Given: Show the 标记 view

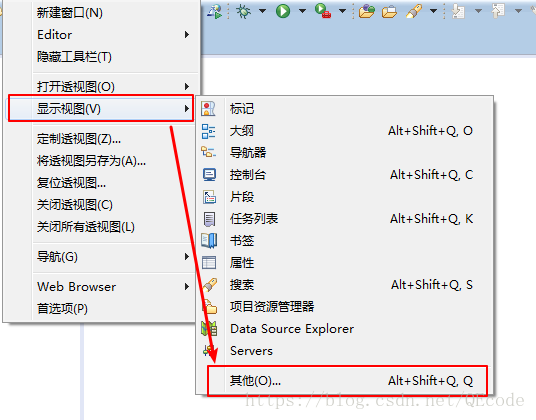Looking at the screenshot, I should pos(345,109).
